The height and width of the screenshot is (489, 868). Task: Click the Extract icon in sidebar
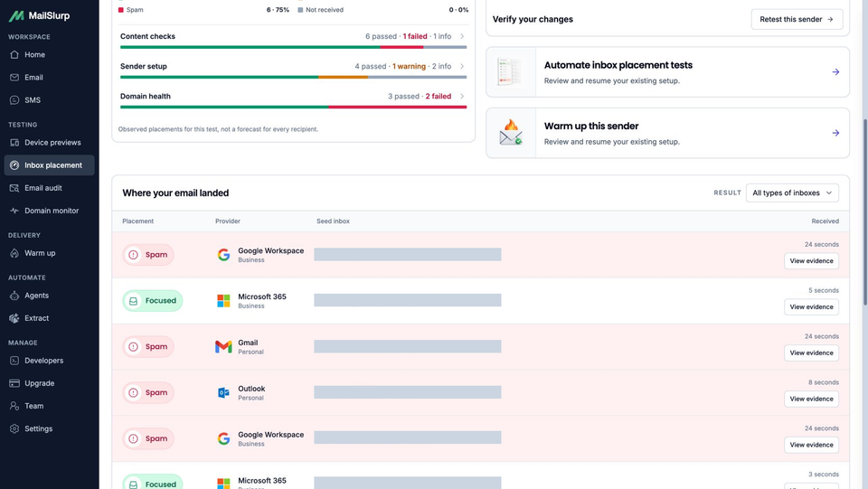(14, 318)
